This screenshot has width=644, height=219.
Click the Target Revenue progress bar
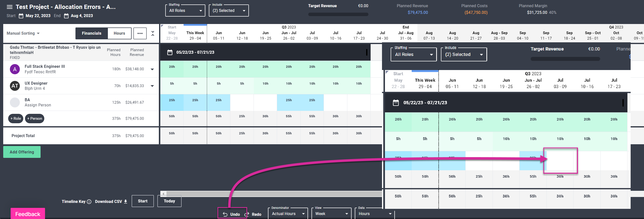click(x=338, y=15)
